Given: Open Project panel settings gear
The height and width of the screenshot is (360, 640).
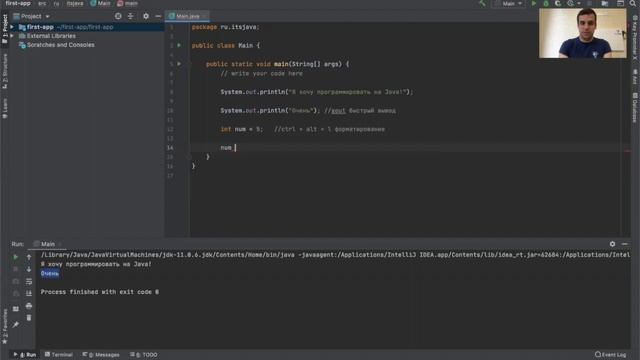Looking at the screenshot, I should pyautogui.click(x=146, y=16).
